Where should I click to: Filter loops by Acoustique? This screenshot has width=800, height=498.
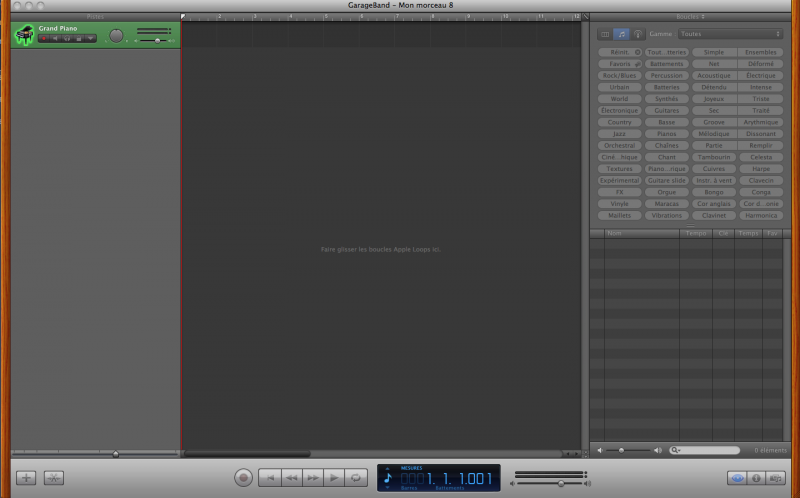point(714,76)
